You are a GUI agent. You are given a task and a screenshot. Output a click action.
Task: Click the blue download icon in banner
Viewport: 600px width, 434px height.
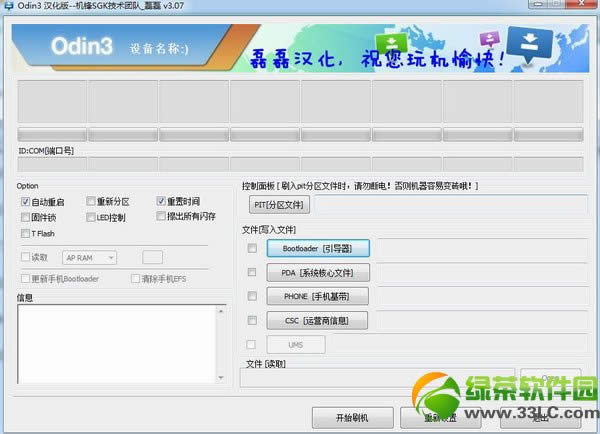coord(530,44)
